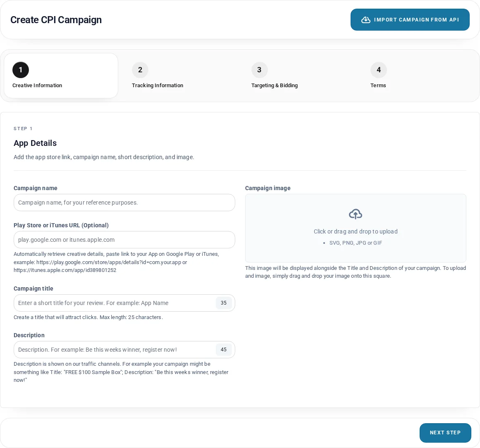Click the Play Store or iTunes URL label
This screenshot has width=480, height=448.
coord(61,226)
